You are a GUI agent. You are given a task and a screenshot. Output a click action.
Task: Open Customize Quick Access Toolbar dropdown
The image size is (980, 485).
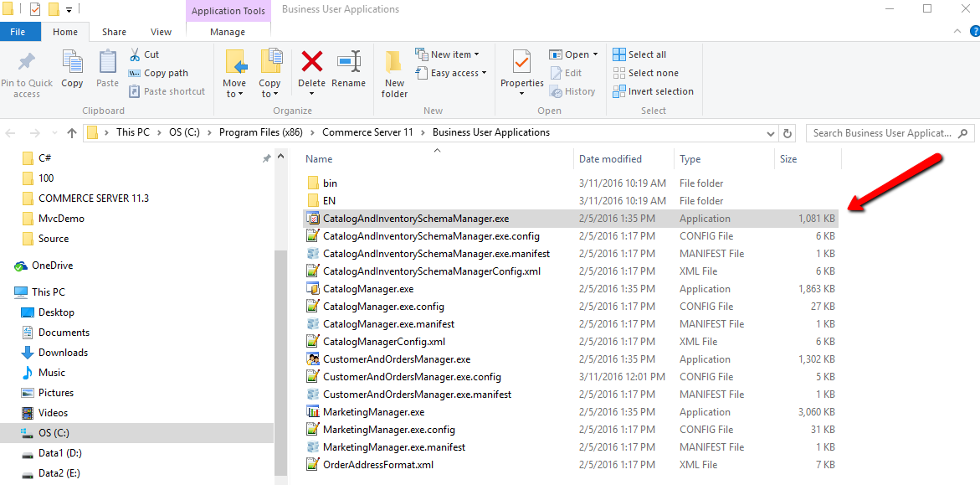pos(69,9)
